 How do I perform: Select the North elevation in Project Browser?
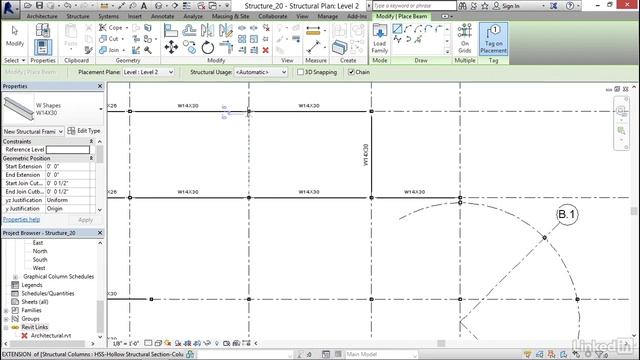click(x=40, y=251)
